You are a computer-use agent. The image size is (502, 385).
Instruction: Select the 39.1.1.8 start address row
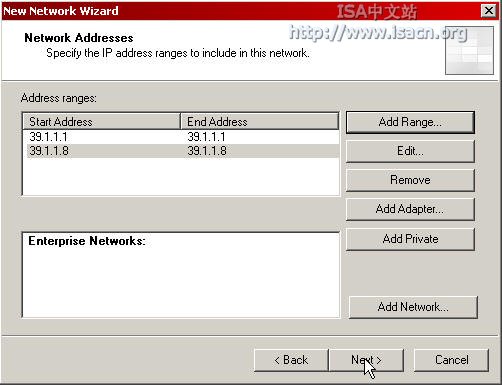181,151
